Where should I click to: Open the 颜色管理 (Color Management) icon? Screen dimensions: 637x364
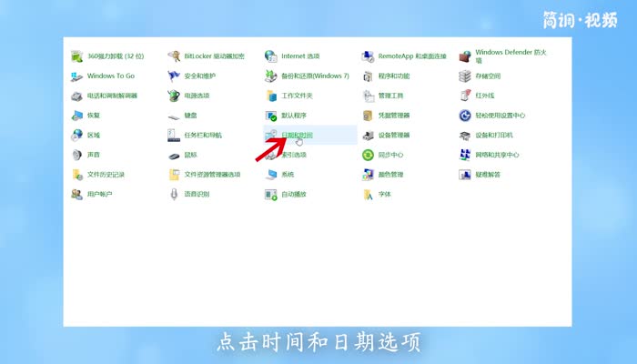click(369, 175)
